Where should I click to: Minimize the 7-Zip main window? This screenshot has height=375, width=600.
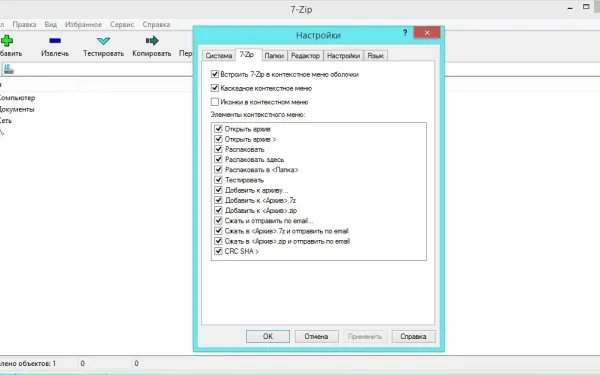[x=570, y=8]
